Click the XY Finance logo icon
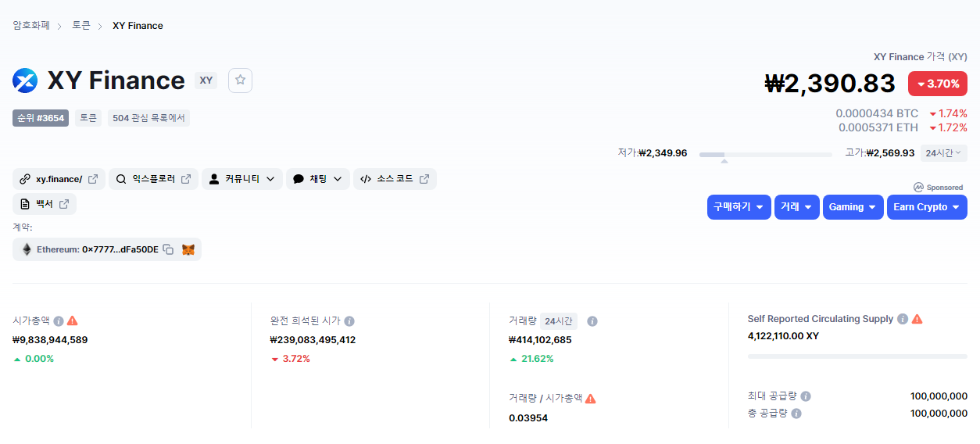Screen dimensions: 980x444 point(25,81)
